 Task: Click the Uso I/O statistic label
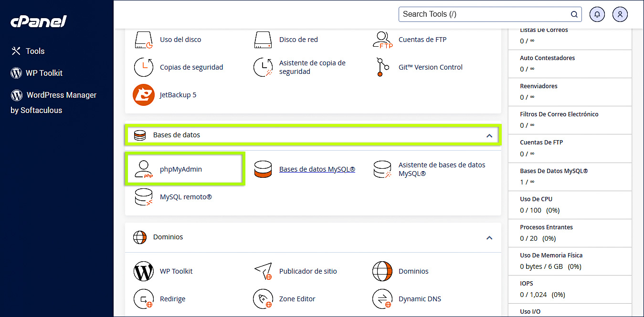530,311
